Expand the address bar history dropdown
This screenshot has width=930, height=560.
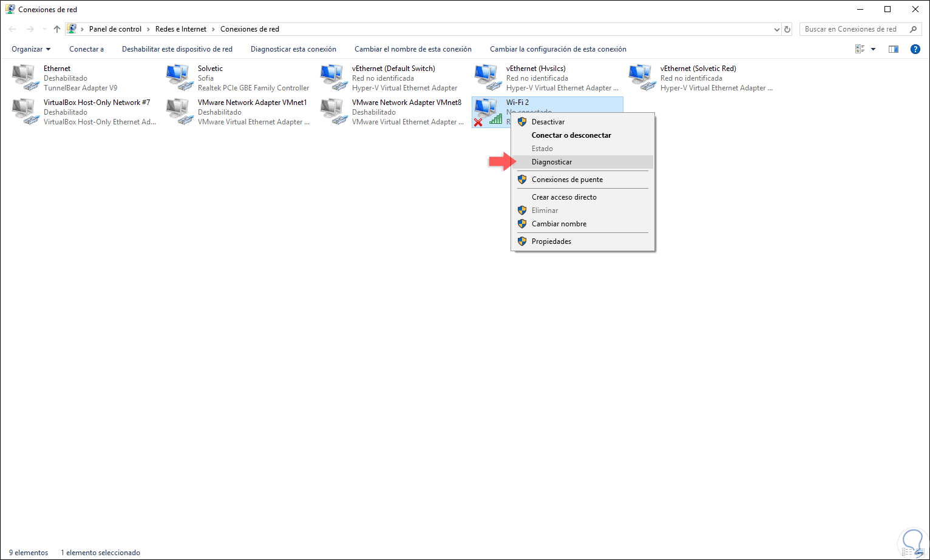point(777,29)
